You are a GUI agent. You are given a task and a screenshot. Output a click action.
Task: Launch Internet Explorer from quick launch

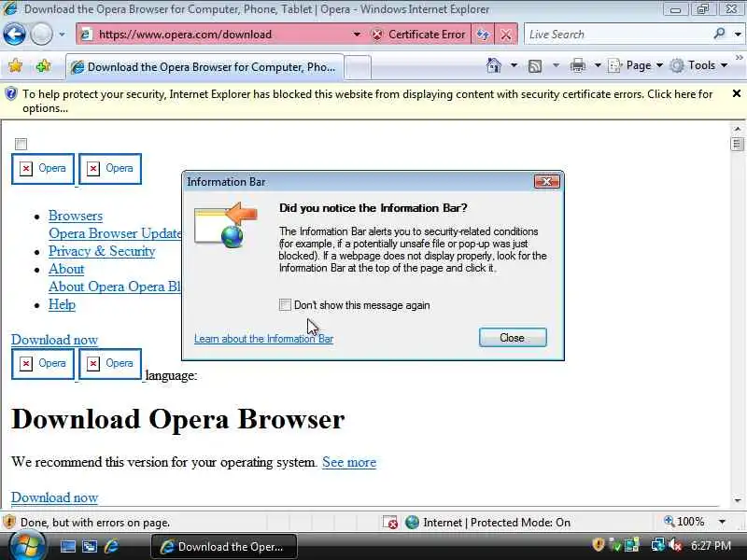coord(111,547)
